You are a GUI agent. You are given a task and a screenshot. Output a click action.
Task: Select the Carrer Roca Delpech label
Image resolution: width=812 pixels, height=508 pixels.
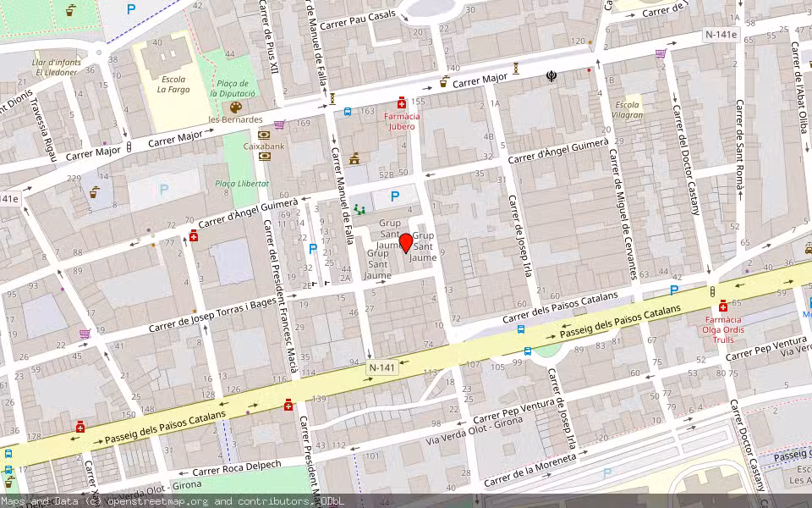[237, 468]
